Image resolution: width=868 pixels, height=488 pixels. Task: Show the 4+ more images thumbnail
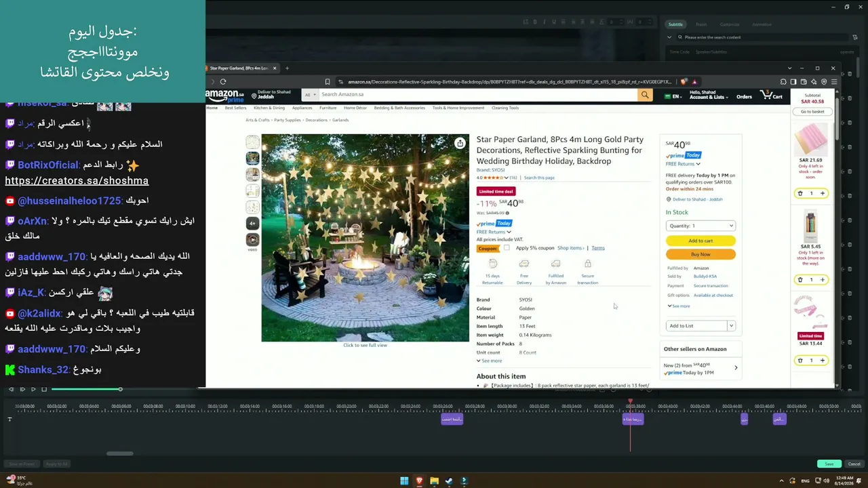click(252, 223)
